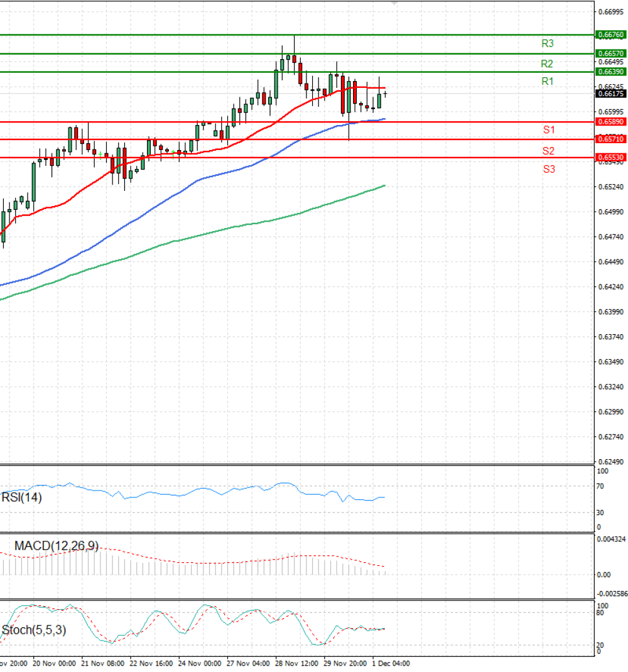Click the 21 Nov 08:00 time label
Viewport: 628px width, 672px height.
click(103, 663)
